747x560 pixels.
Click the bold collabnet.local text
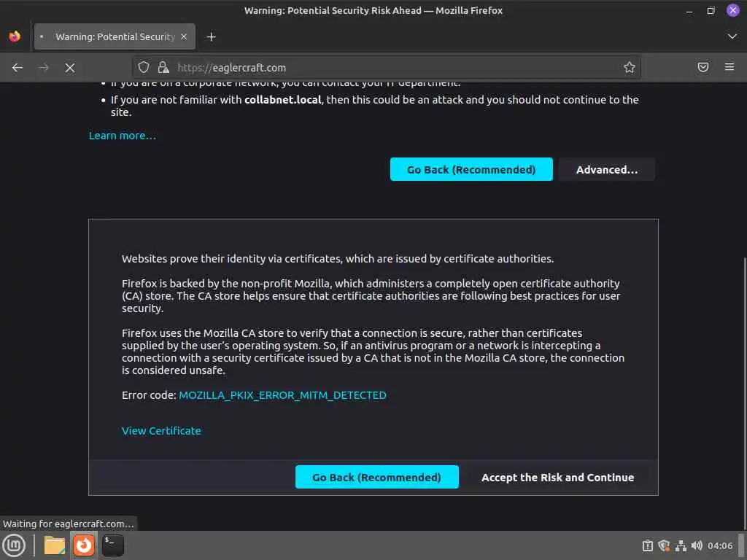(283, 100)
